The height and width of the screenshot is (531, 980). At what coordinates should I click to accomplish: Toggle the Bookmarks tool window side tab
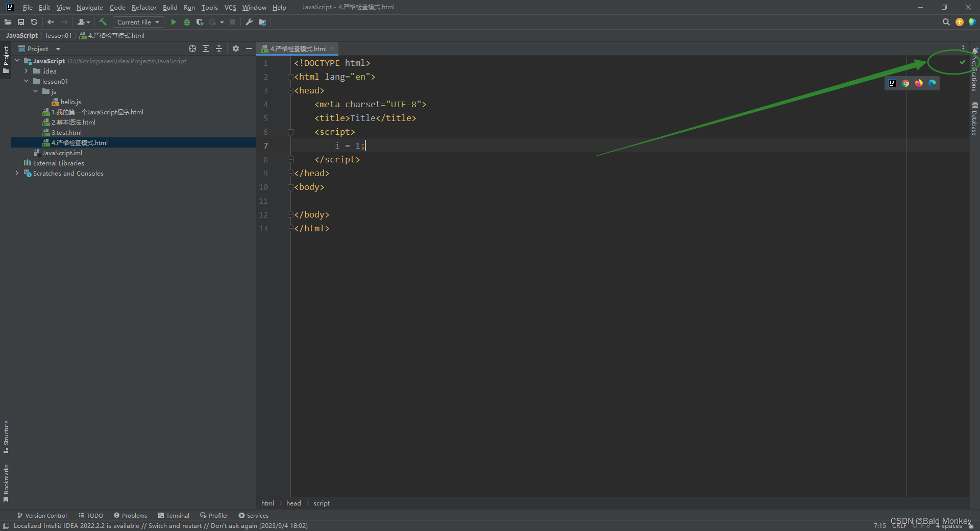(6, 484)
